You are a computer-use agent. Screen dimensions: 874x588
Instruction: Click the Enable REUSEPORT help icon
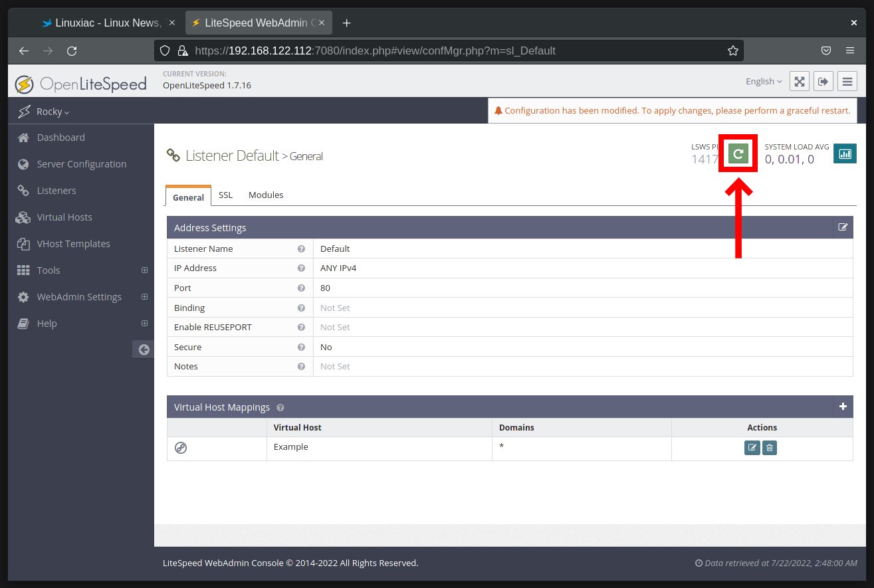(301, 327)
